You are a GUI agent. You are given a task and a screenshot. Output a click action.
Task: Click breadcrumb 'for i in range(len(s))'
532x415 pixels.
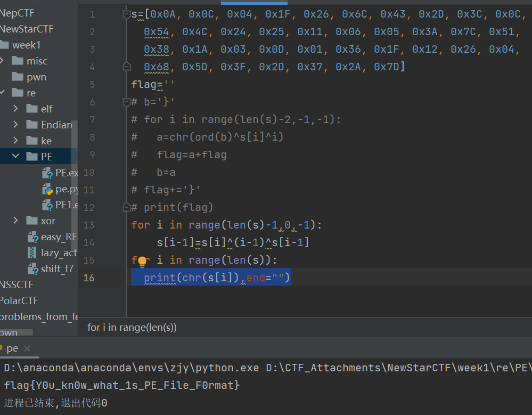(x=132, y=327)
